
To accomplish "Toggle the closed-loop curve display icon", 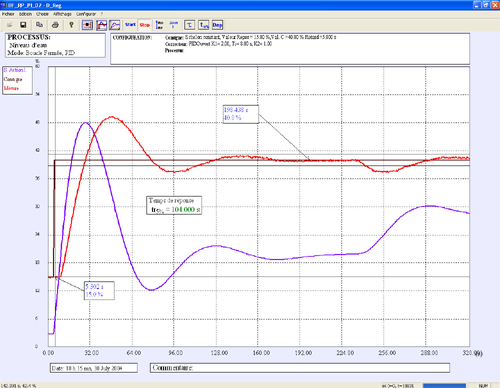I will (x=102, y=25).
